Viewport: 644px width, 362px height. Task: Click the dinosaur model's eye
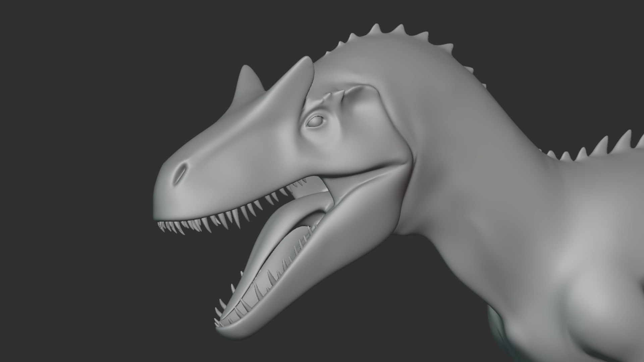[316, 121]
